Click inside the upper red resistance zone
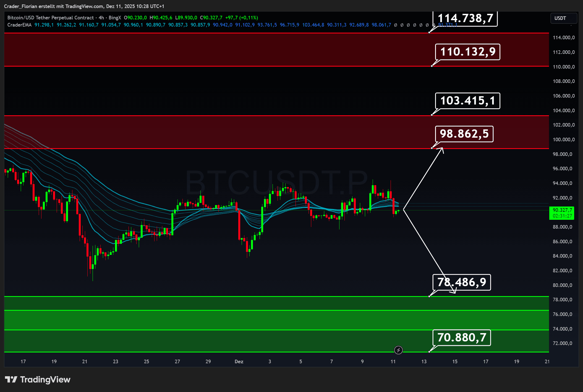 221,50
